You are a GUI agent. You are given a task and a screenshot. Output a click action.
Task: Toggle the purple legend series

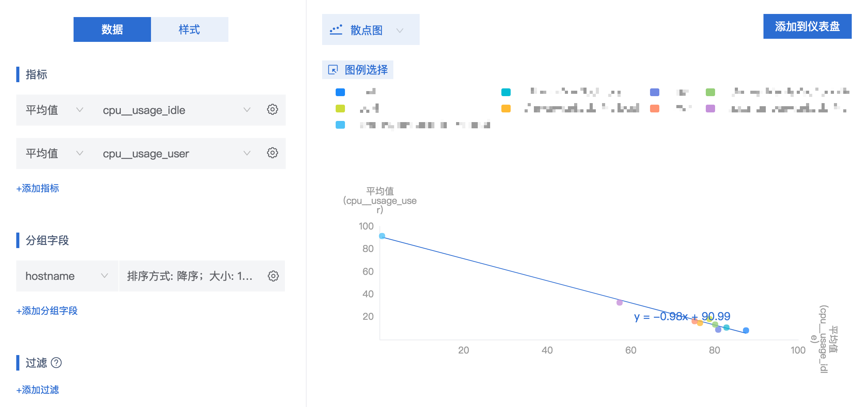(710, 109)
